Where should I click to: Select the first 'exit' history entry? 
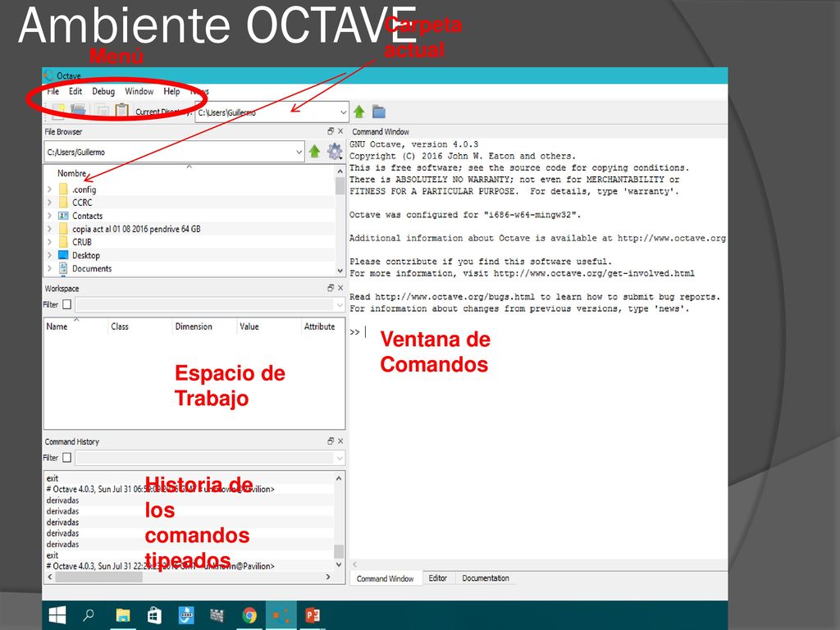tap(52, 478)
